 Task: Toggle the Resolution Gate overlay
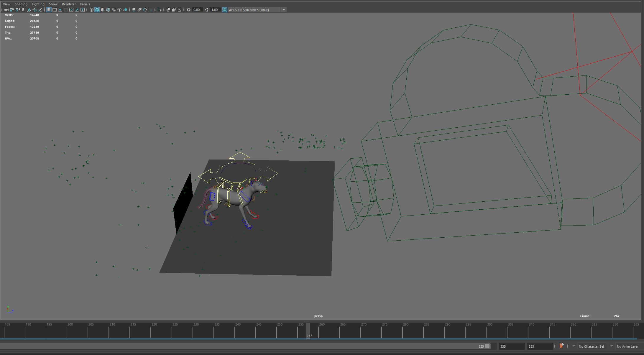click(x=60, y=10)
